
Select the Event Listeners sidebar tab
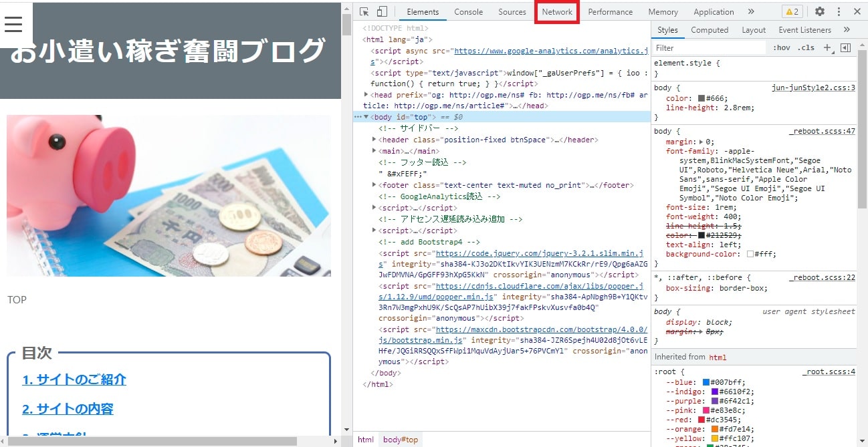tap(804, 29)
